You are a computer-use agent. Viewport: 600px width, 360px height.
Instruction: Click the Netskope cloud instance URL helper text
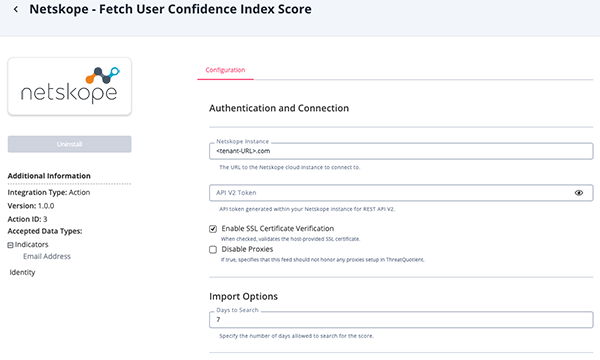[x=290, y=167]
